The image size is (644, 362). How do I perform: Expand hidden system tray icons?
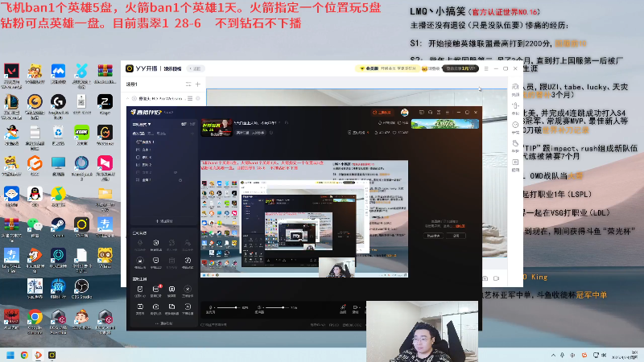point(553,355)
